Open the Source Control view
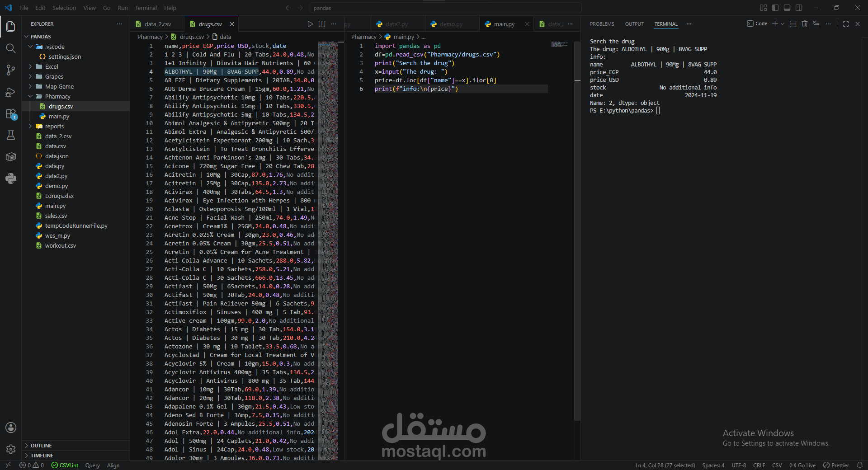This screenshot has height=470, width=868. (x=11, y=70)
